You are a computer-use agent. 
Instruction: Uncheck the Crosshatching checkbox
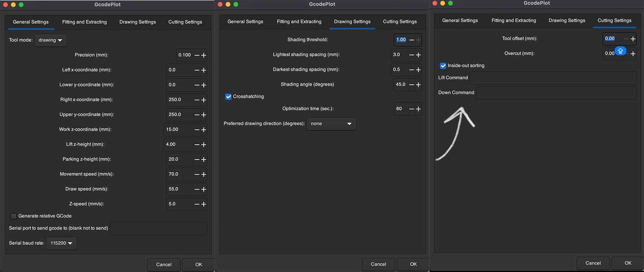[x=228, y=97]
